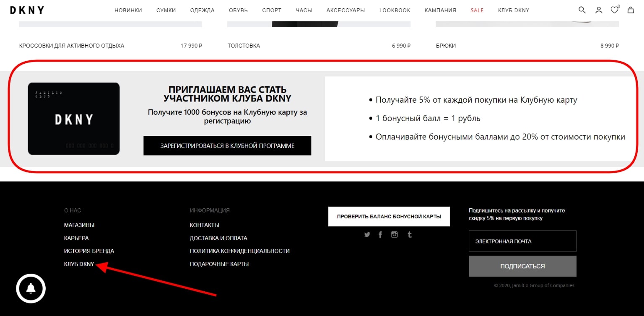Open the БРЮКИ product title
644x316 pixels.
pyautogui.click(x=446, y=46)
